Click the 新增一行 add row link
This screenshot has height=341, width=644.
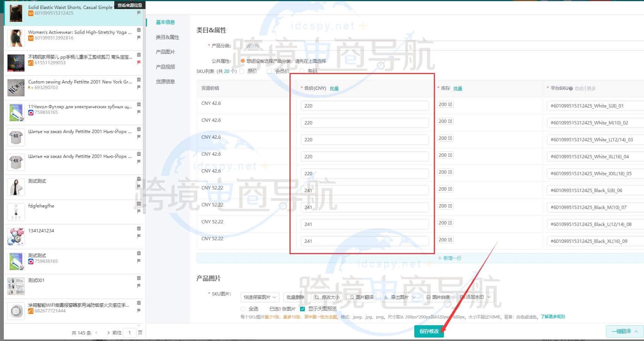tap(450, 258)
